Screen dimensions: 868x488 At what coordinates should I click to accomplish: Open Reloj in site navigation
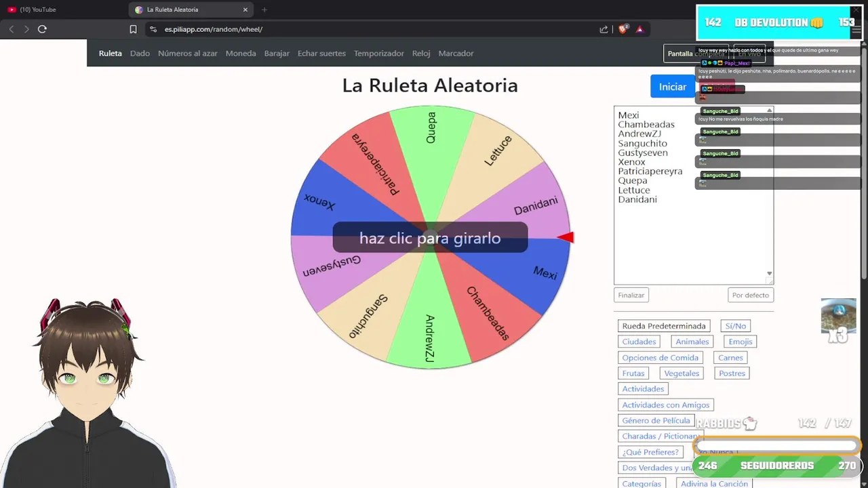click(x=421, y=54)
